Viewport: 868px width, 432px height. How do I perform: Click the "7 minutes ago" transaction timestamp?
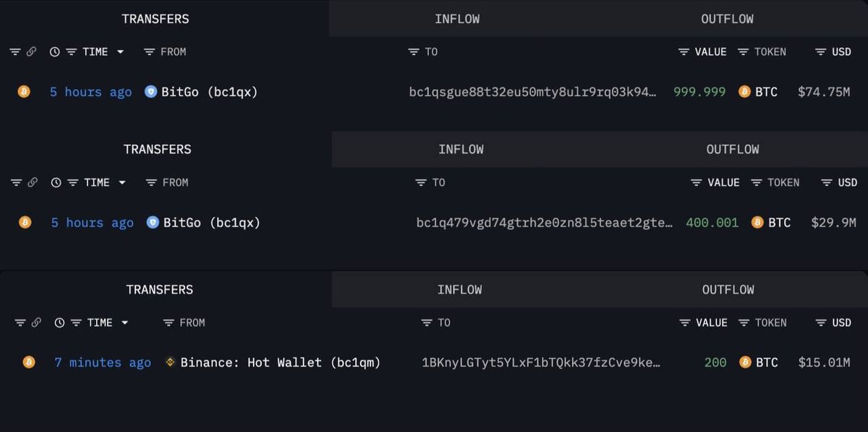click(103, 363)
